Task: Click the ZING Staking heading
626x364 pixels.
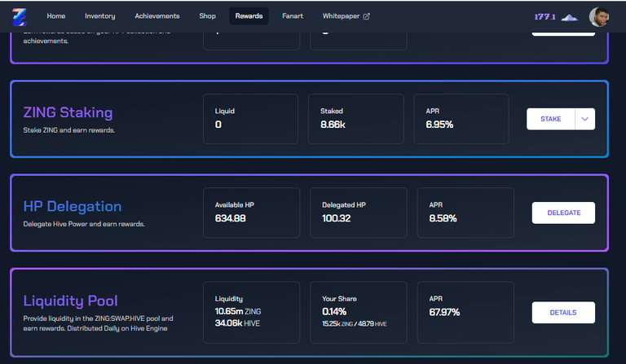Action: coord(68,112)
